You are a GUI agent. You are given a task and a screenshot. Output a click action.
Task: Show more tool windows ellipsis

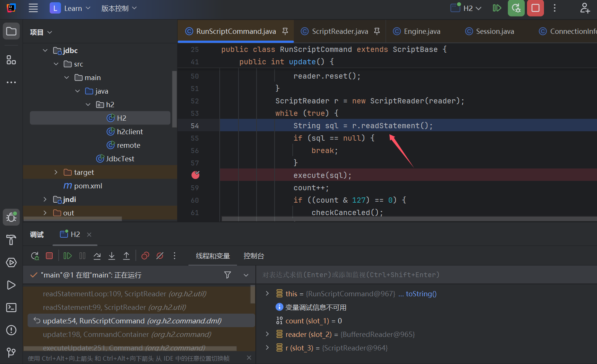point(11,82)
